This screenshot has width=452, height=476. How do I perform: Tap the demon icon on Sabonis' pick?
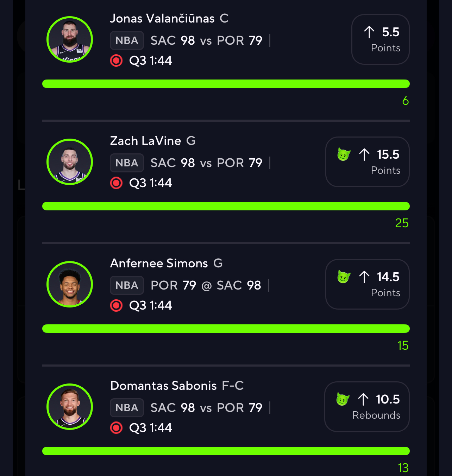(x=343, y=399)
